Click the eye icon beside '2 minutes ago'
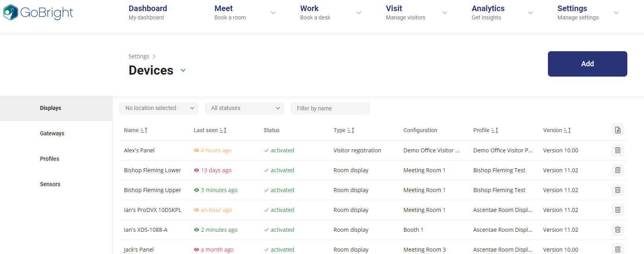The width and height of the screenshot is (644, 254). click(x=196, y=230)
